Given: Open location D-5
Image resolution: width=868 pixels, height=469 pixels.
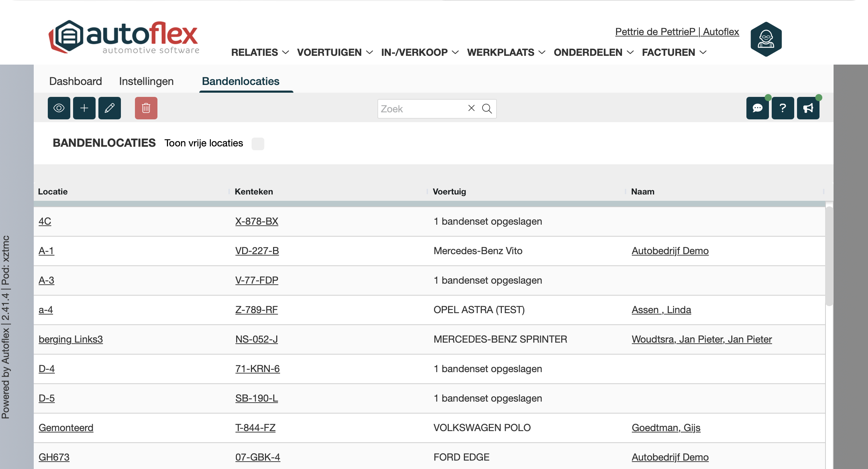Looking at the screenshot, I should coord(46,398).
